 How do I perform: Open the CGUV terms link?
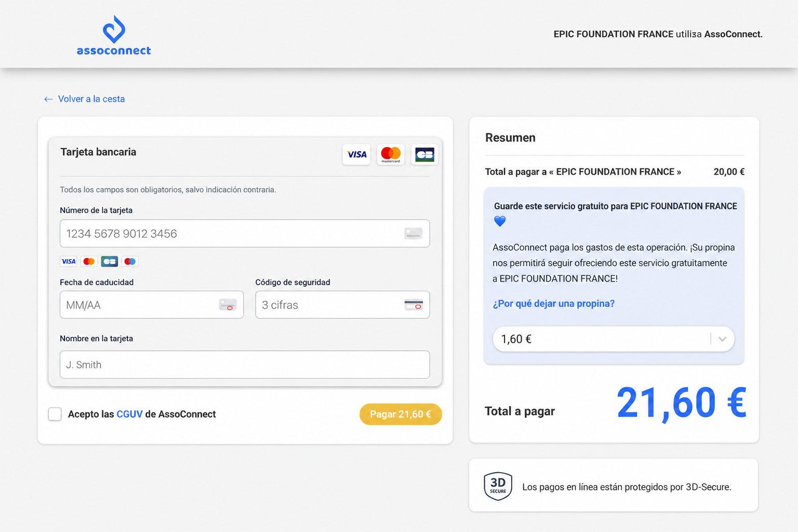coord(129,414)
